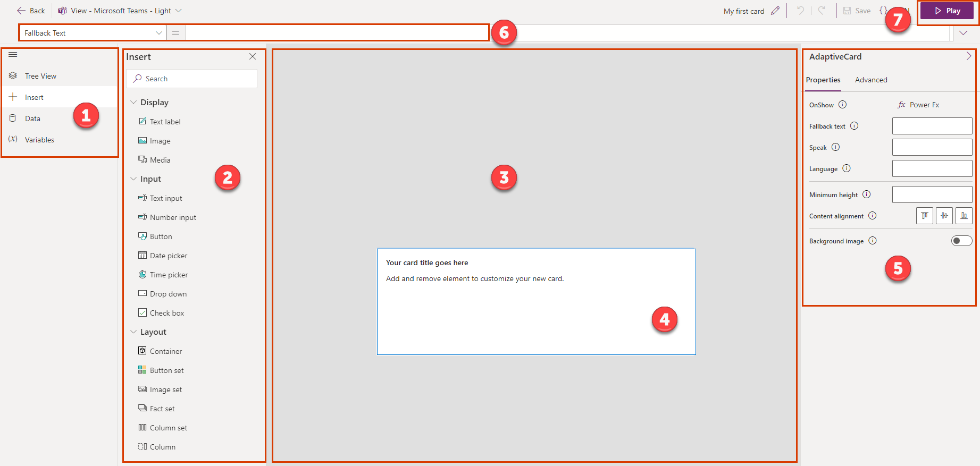This screenshot has width=980, height=466.
Task: Click Language info icon
Action: (847, 168)
